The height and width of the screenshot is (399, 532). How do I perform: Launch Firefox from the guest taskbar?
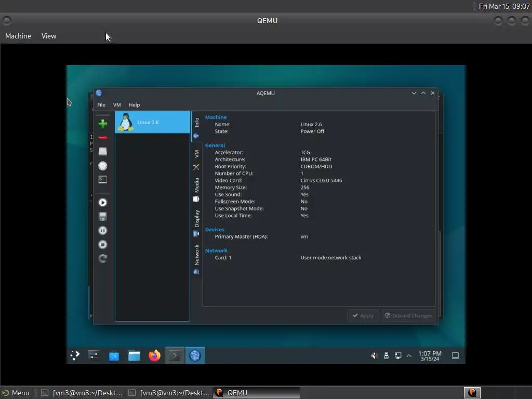click(154, 355)
